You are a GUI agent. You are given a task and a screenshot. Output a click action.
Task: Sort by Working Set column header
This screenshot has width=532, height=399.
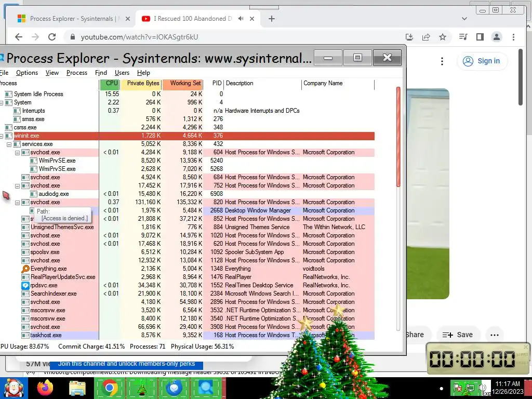click(182, 84)
